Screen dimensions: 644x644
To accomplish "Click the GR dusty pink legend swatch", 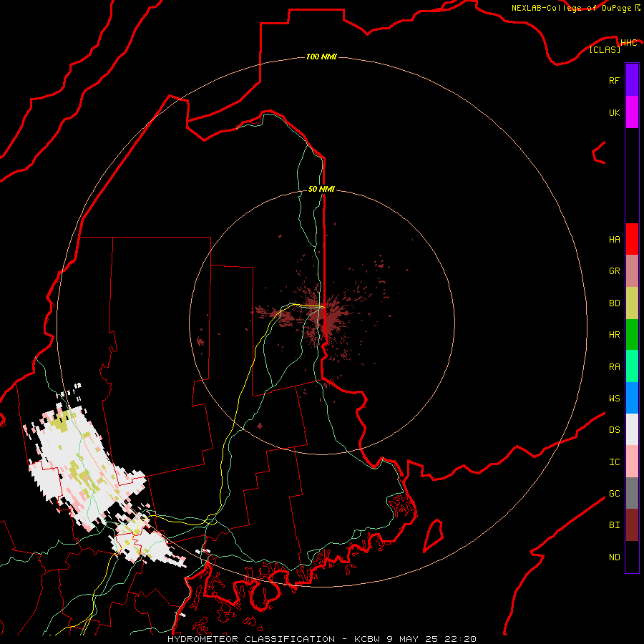I will (x=632, y=271).
